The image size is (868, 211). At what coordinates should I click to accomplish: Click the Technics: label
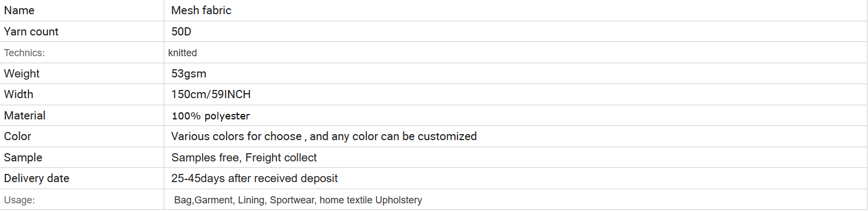pos(25,53)
